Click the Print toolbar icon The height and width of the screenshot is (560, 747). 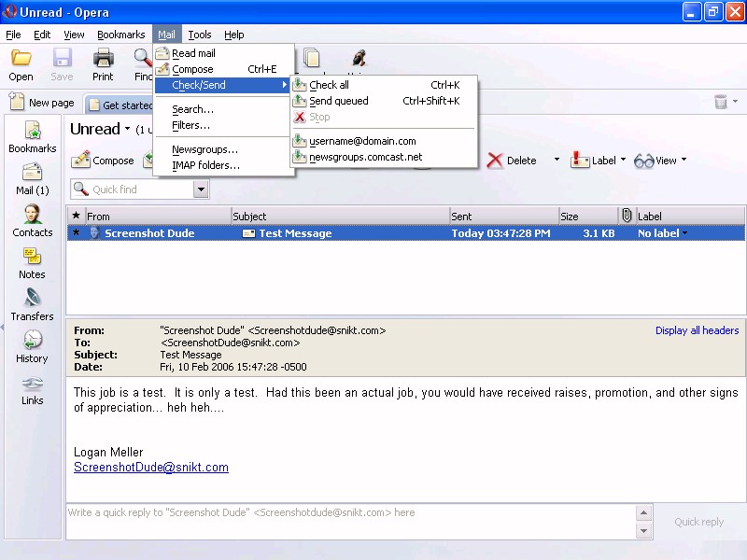coord(103,58)
